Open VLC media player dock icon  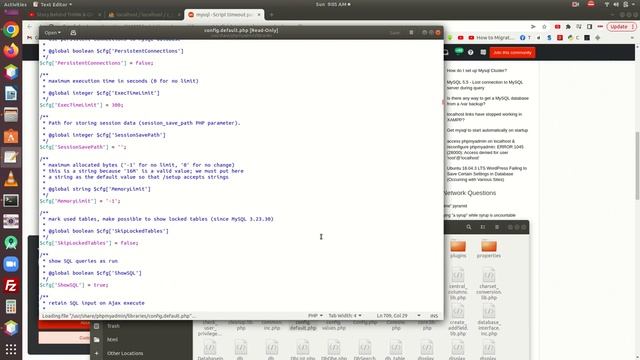[x=11, y=179]
